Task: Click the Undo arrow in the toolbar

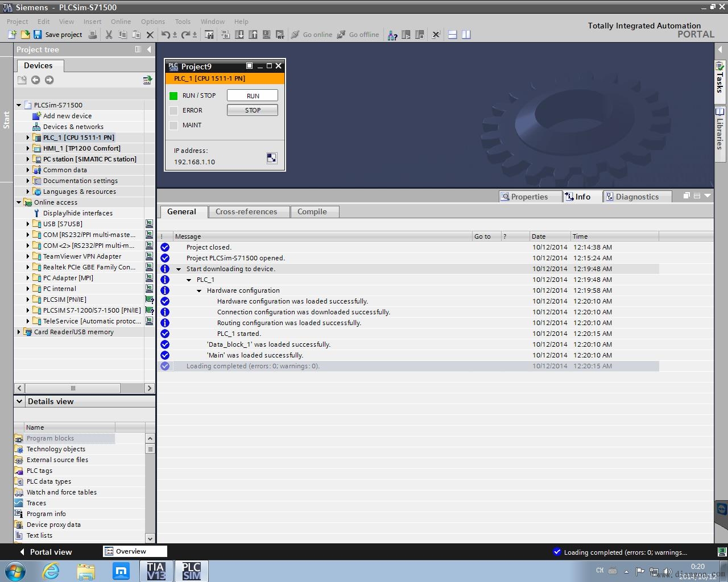Action: click(x=165, y=35)
